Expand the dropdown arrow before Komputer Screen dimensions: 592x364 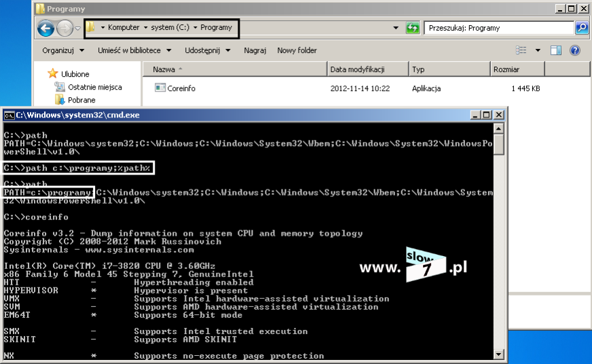click(x=103, y=28)
